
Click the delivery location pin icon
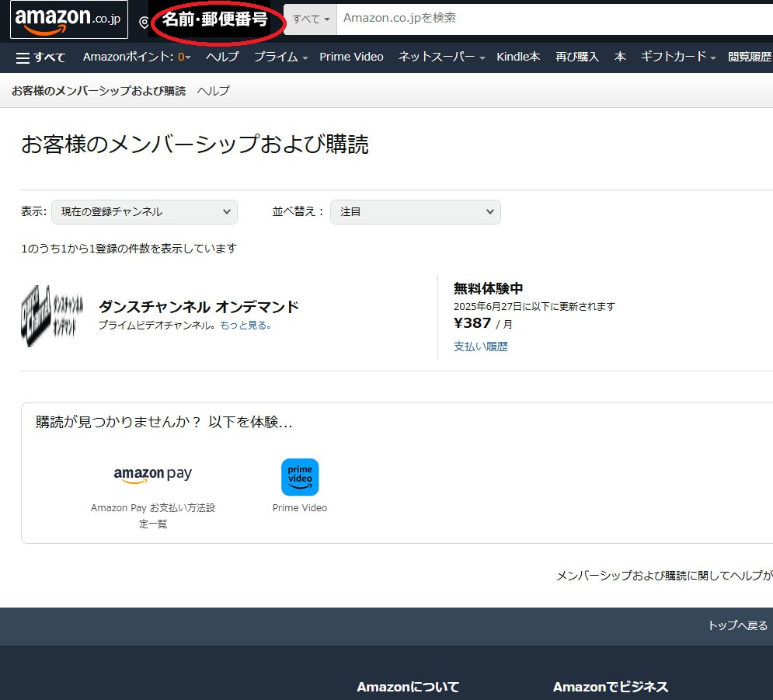pyautogui.click(x=144, y=22)
